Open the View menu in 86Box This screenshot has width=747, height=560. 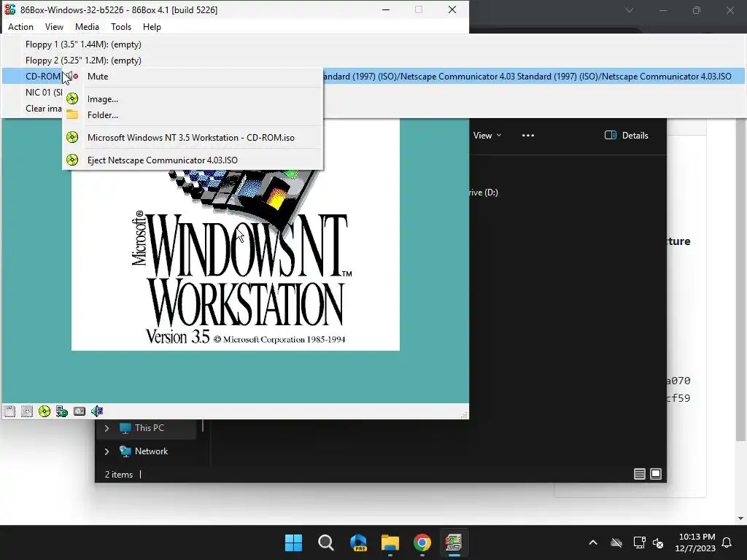[x=54, y=27]
